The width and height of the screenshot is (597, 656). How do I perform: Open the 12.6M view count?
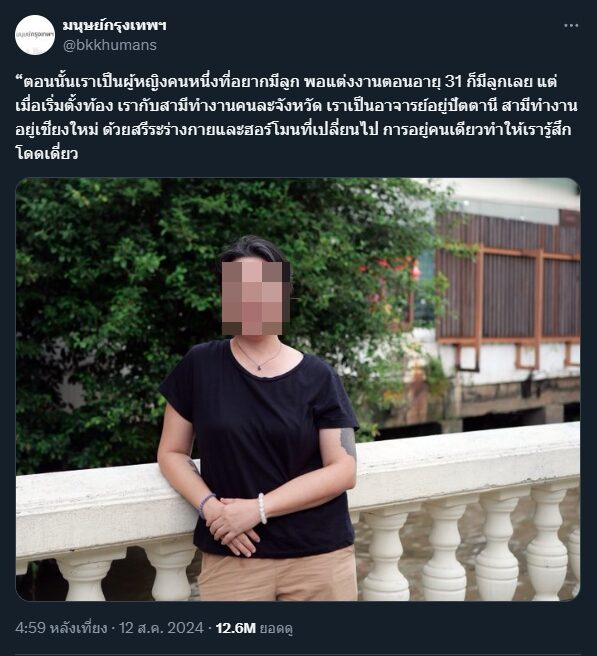coord(236,628)
